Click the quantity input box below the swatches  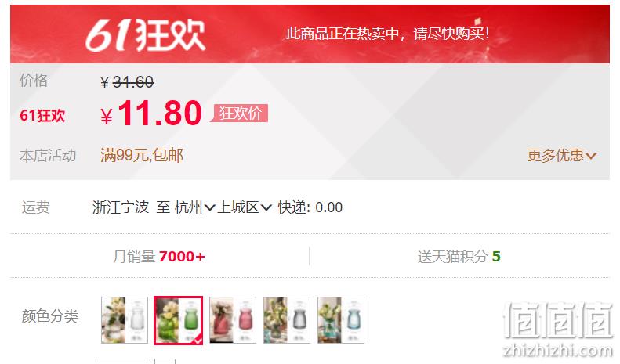125,361
